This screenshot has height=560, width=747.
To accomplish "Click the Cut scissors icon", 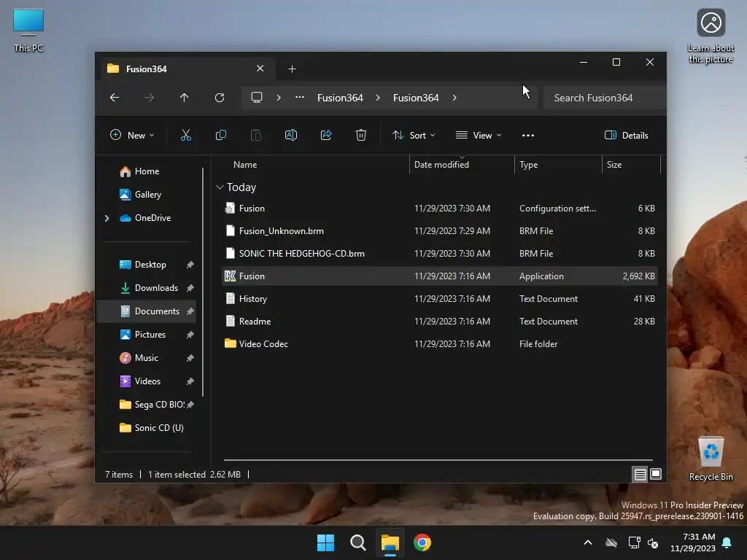I will coord(186,135).
